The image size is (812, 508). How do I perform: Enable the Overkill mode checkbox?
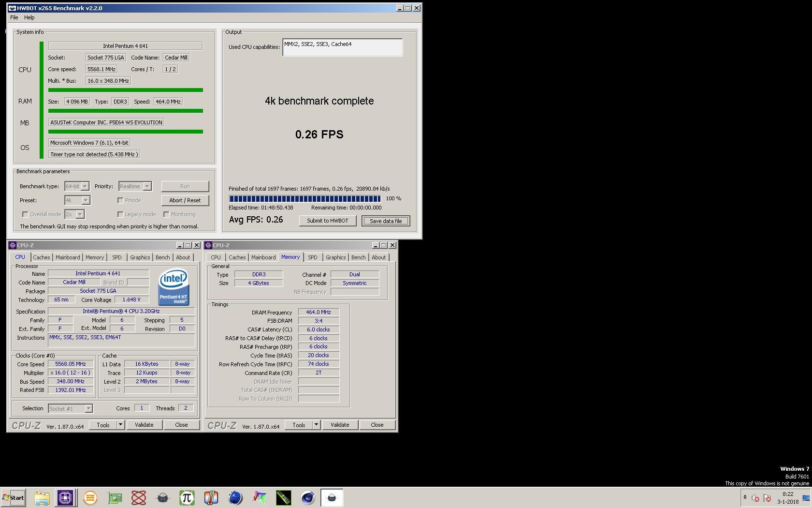point(25,214)
